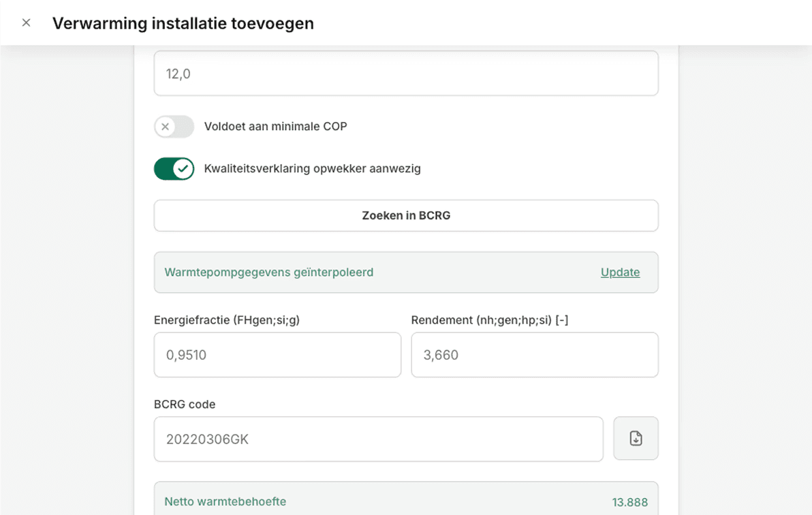Click inside the BCRG code field
The height and width of the screenshot is (515, 812).
[378, 439]
